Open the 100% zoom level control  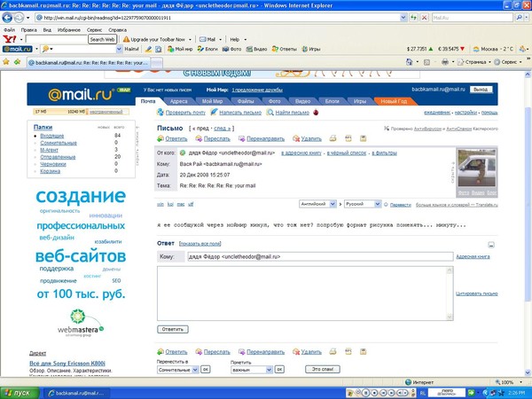tap(508, 382)
